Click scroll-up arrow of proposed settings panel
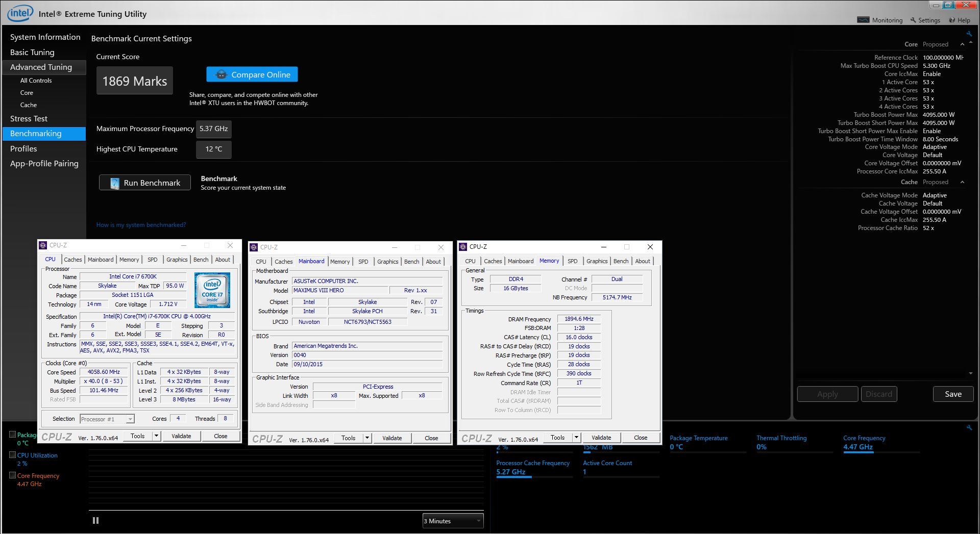Viewport: 980px width, 534px height. [x=970, y=42]
